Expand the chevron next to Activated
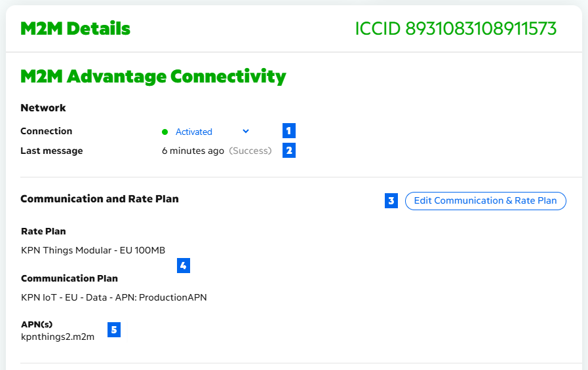Screen dimensions: 588x370 pos(246,131)
